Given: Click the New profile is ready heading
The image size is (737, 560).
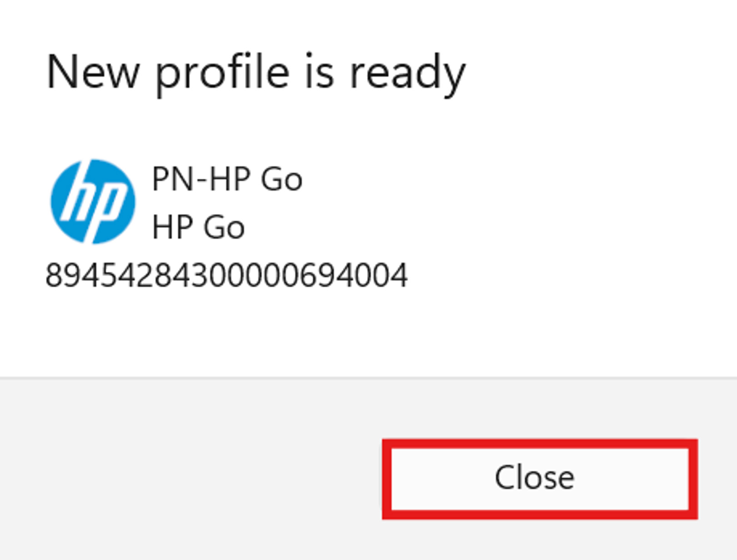Looking at the screenshot, I should click(256, 73).
